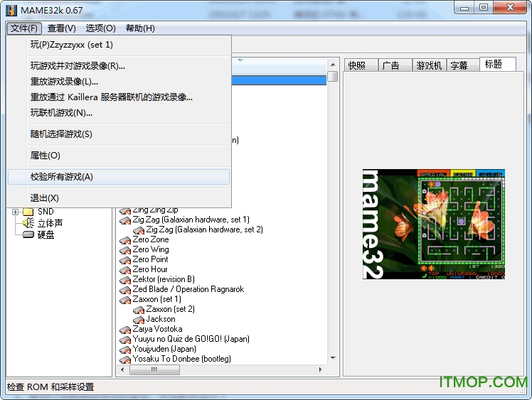Viewport: 532px width, 400px height.
Task: Click the Youjyuden (Japan) game icon
Action: pyautogui.click(x=125, y=350)
